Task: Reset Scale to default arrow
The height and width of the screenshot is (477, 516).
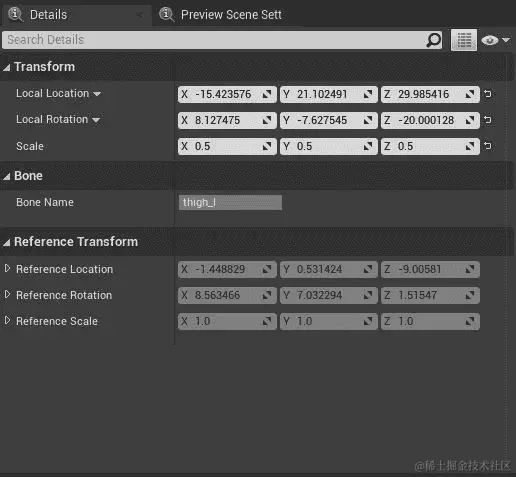Action: (x=488, y=146)
